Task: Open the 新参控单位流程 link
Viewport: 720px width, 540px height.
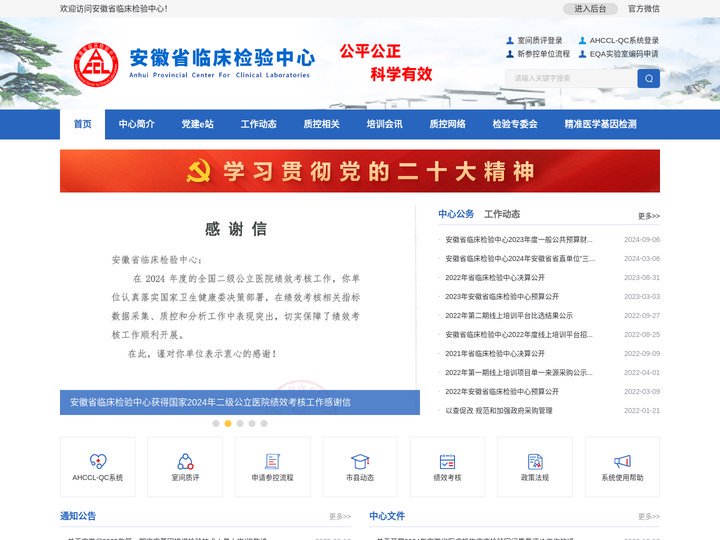Action: (x=543, y=54)
